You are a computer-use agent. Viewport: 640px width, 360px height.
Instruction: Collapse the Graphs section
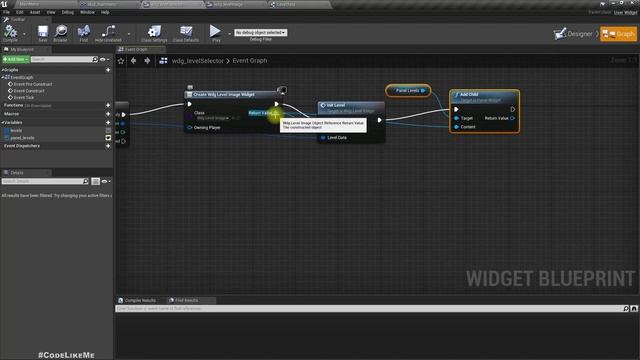(x=3, y=70)
